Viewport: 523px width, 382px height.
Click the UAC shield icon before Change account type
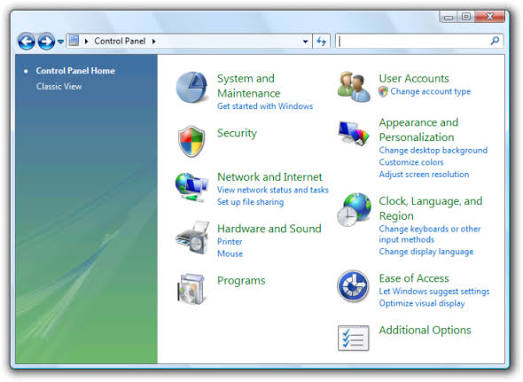[383, 91]
